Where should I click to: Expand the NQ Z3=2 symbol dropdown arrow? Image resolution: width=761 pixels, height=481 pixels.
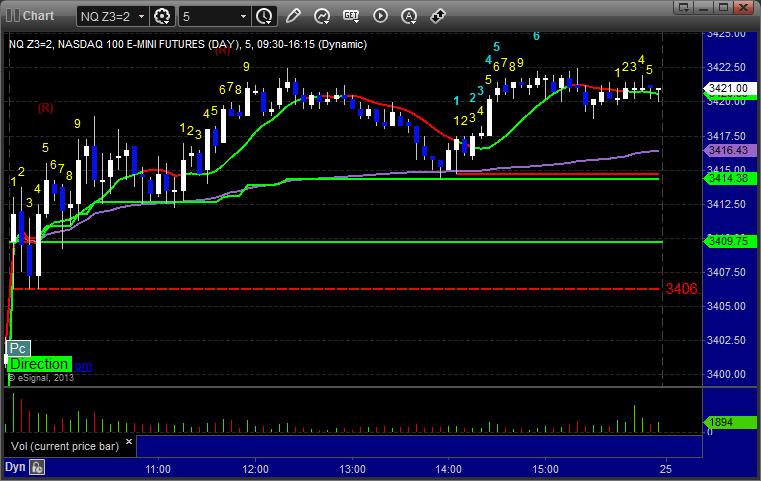[141, 17]
